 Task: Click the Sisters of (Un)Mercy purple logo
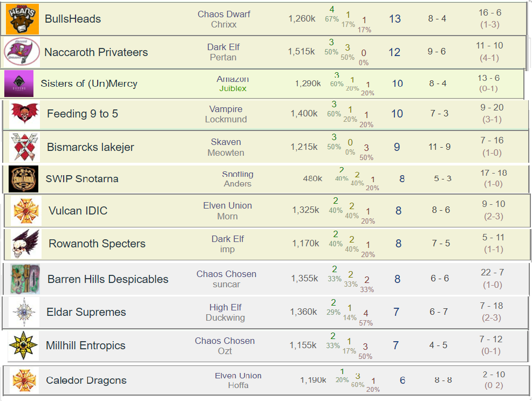pos(19,84)
